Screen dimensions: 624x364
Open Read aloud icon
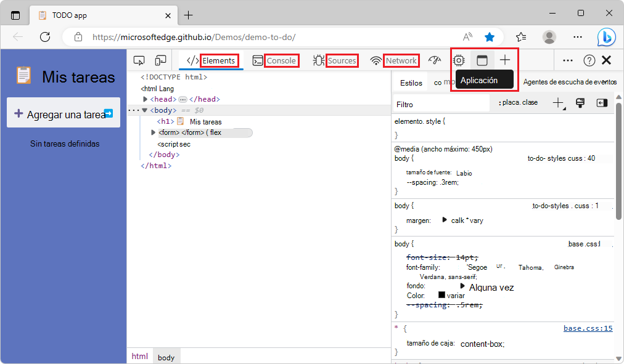(467, 37)
